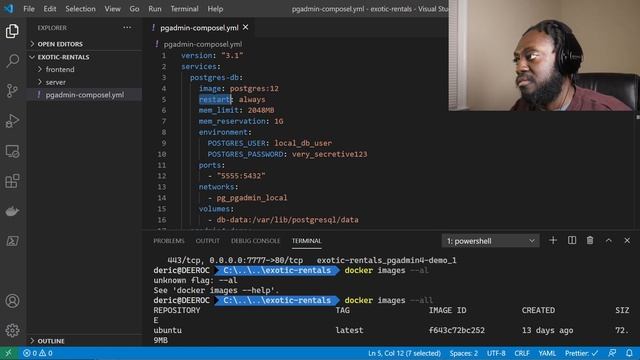Select the pgadmin-composel.yml editor tab
Screen dimensions: 640x360
coord(199,28)
